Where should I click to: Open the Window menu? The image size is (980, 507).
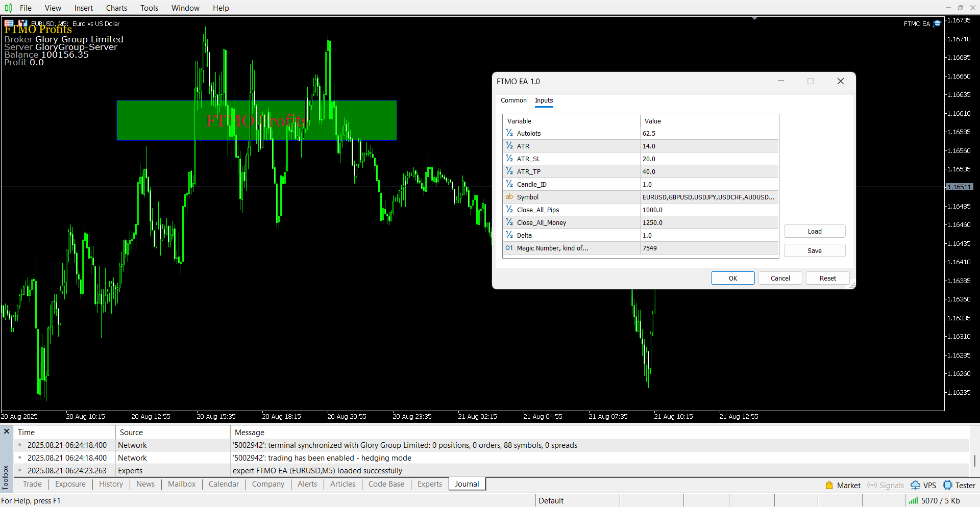point(185,8)
